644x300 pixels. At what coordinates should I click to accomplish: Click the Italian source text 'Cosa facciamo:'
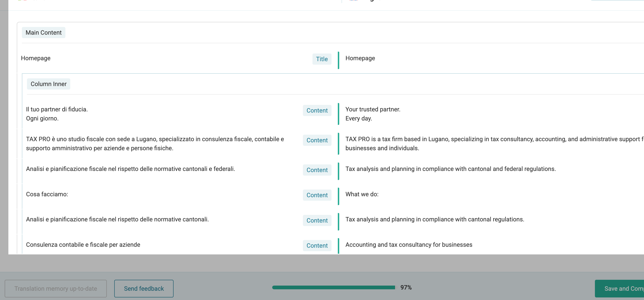(x=47, y=194)
